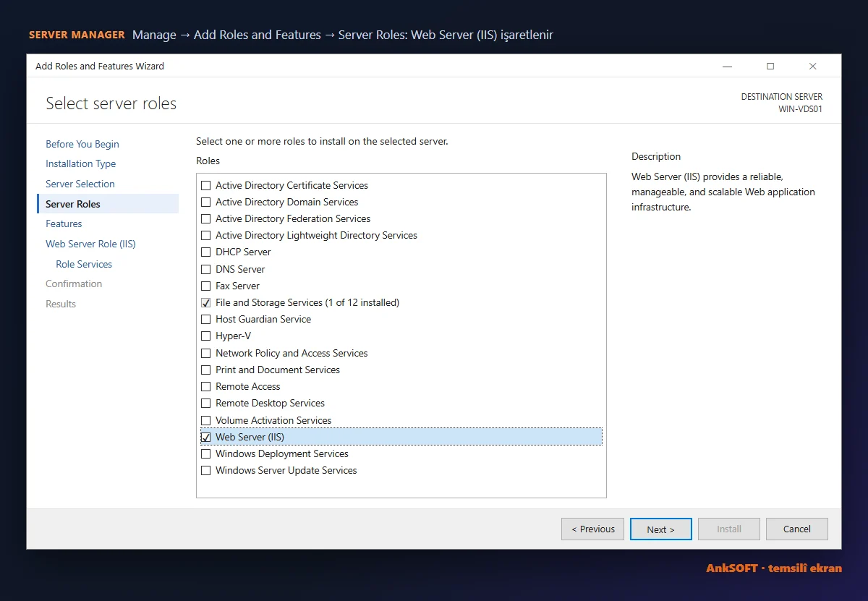Enable Windows Deployment Services checkbox
This screenshot has width=868, height=601.
pos(206,454)
